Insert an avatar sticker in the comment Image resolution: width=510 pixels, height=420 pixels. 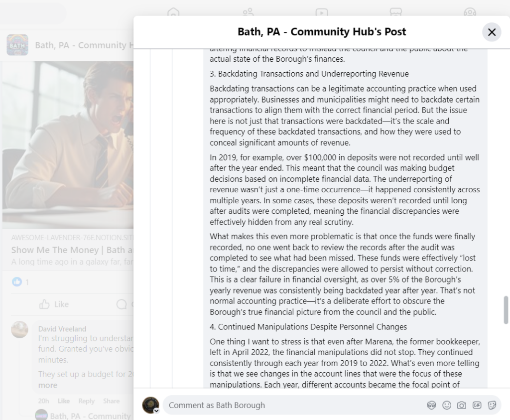point(432,405)
